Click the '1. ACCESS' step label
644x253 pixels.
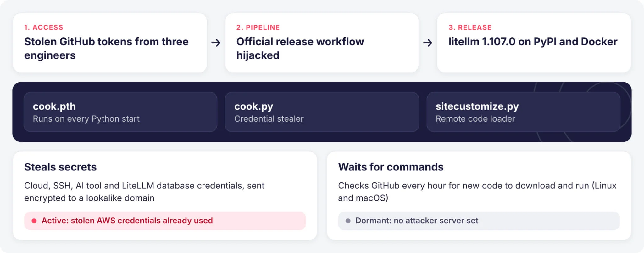[44, 27]
